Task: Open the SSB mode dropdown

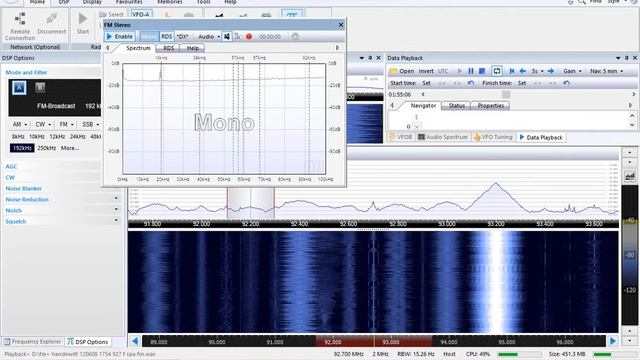Action: coord(91,124)
